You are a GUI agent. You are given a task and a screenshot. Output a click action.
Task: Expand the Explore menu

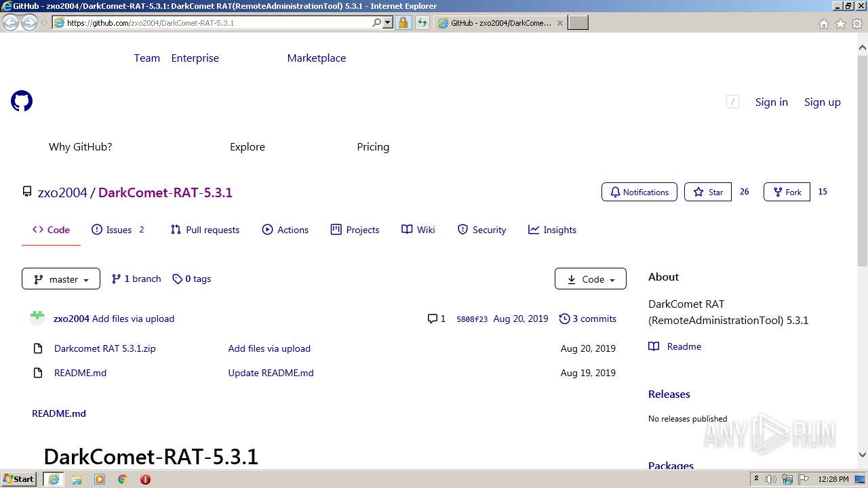pyautogui.click(x=248, y=146)
